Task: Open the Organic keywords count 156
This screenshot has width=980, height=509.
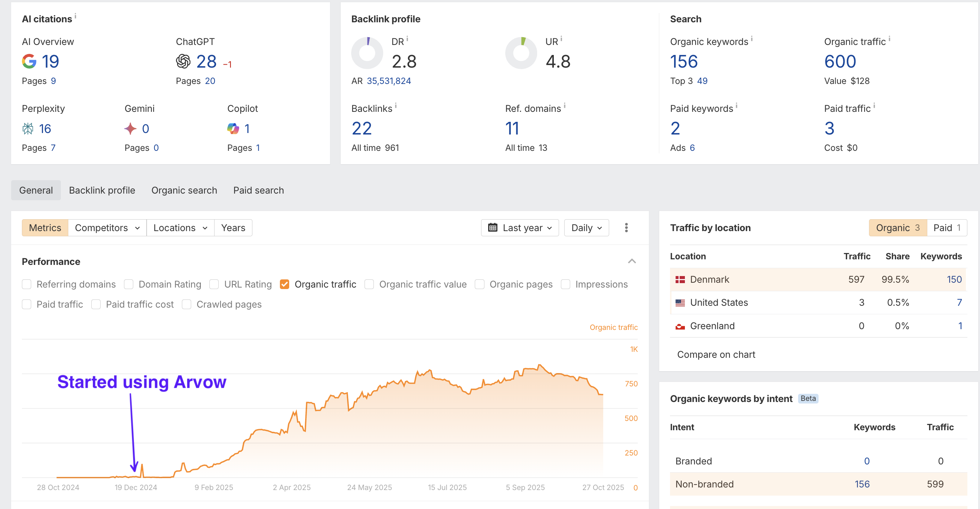Action: (684, 61)
